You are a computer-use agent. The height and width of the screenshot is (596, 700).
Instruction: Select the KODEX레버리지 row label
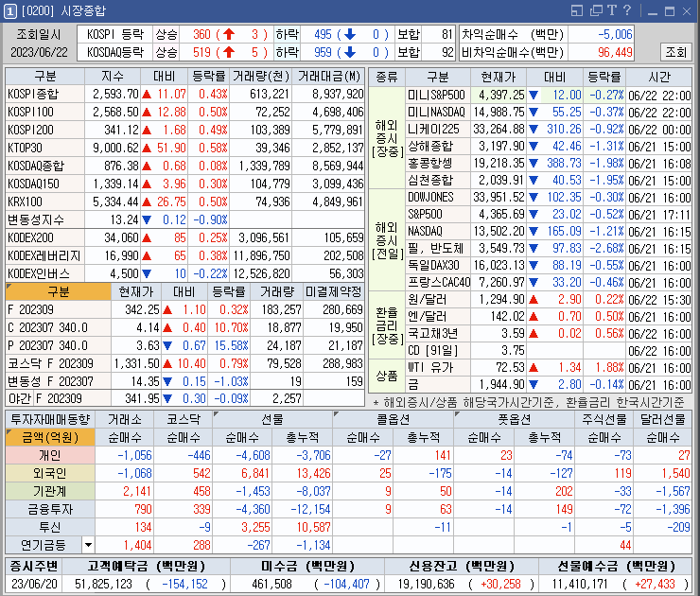coord(44,255)
